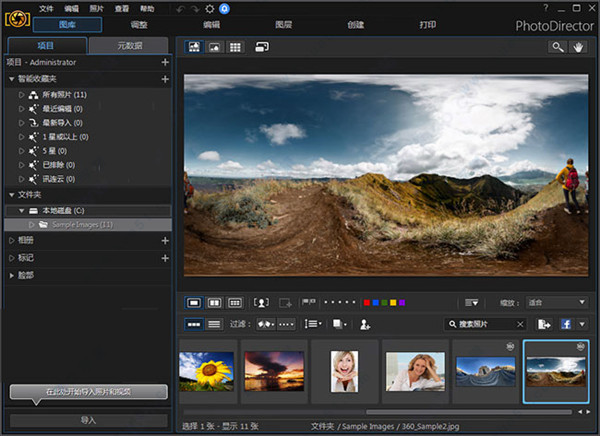Screen dimensions: 600x436
Task: Toggle compare two photos view
Action: (214, 302)
